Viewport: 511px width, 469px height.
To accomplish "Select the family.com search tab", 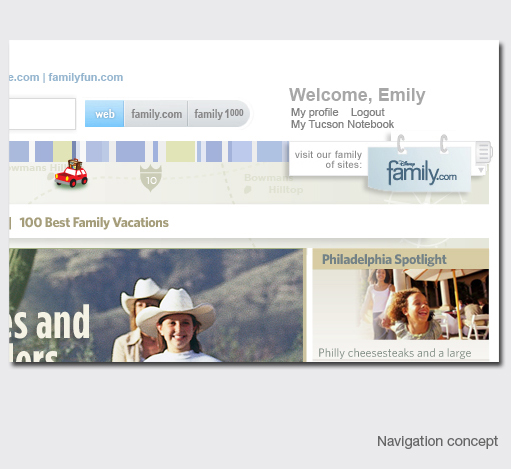I will tap(156, 114).
